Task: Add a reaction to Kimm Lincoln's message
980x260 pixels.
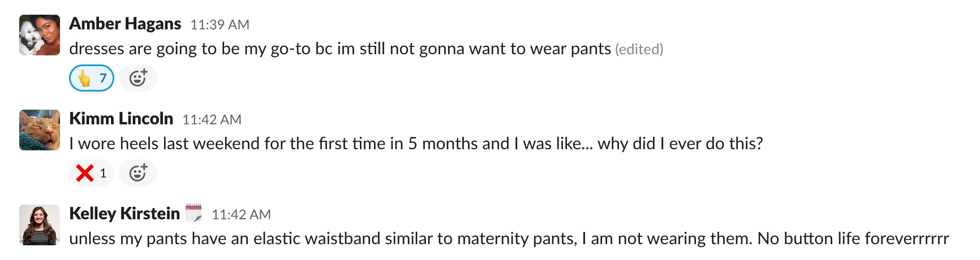Action: coord(138,173)
